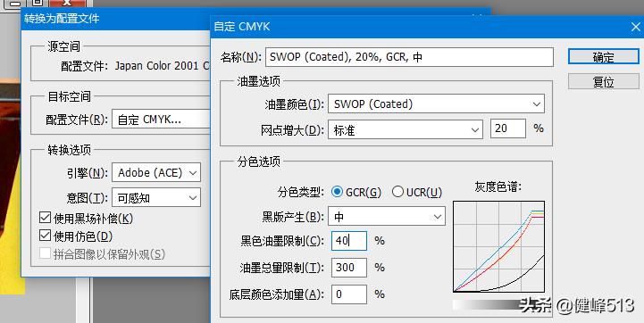Toggle 使用仿色 checkbox
Viewport: 644px width, 323px height.
click(45, 236)
